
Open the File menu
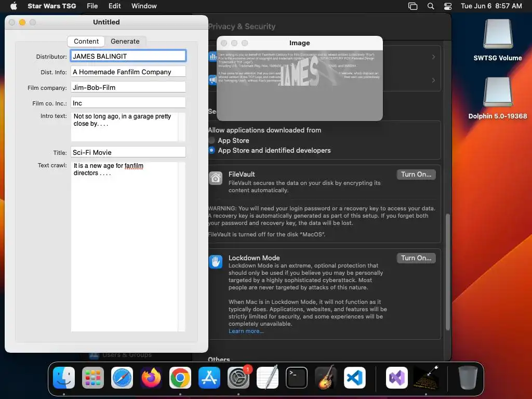pos(92,6)
